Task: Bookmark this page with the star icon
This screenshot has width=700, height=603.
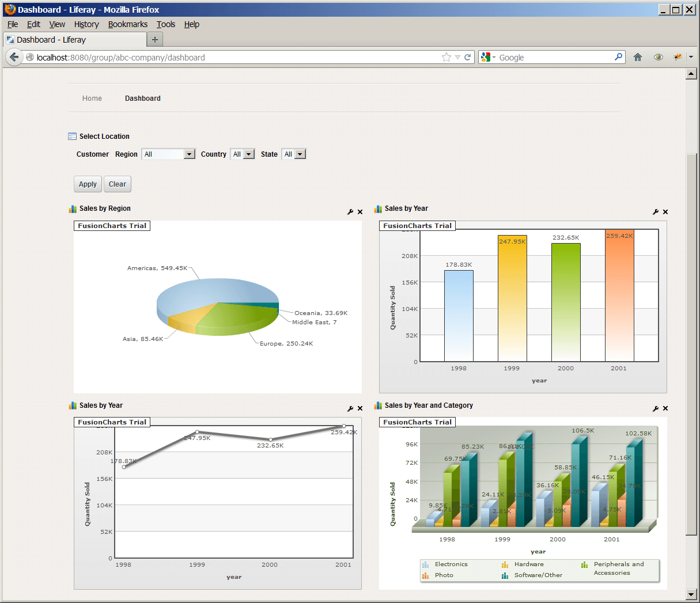Action: click(446, 57)
